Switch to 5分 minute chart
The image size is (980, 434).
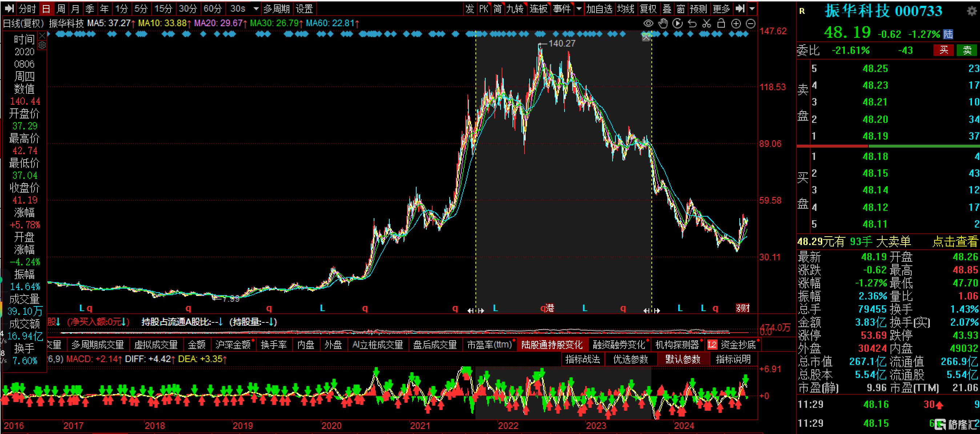[141, 8]
